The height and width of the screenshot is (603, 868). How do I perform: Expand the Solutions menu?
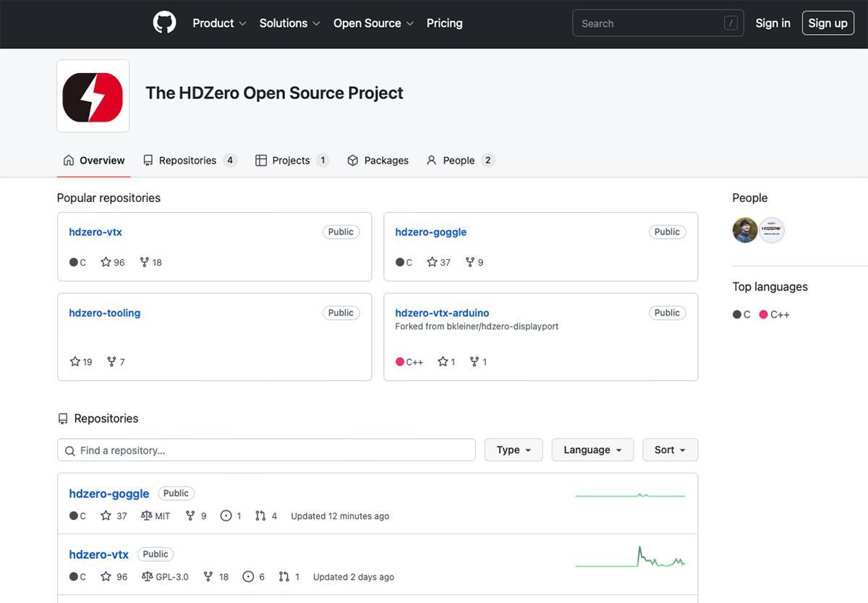[x=289, y=23]
